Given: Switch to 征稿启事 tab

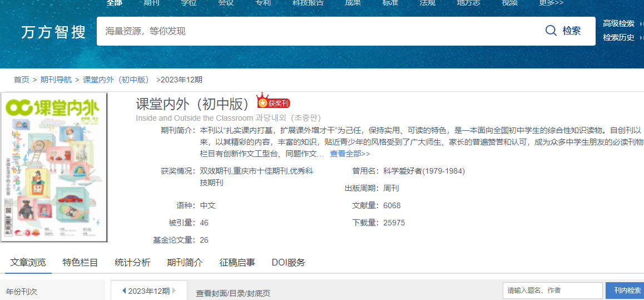Looking at the screenshot, I should [x=237, y=263].
